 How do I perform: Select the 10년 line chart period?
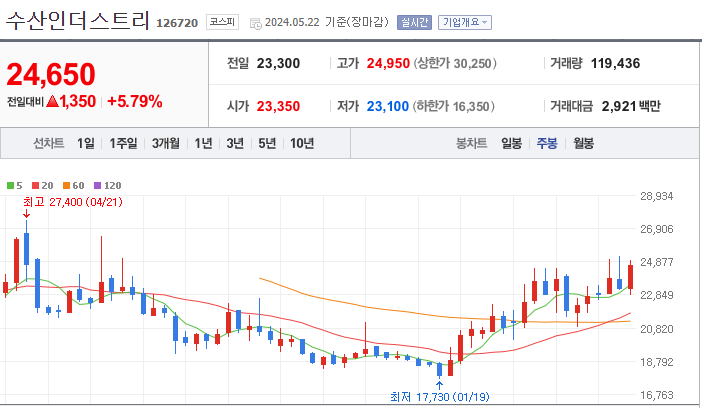click(302, 143)
